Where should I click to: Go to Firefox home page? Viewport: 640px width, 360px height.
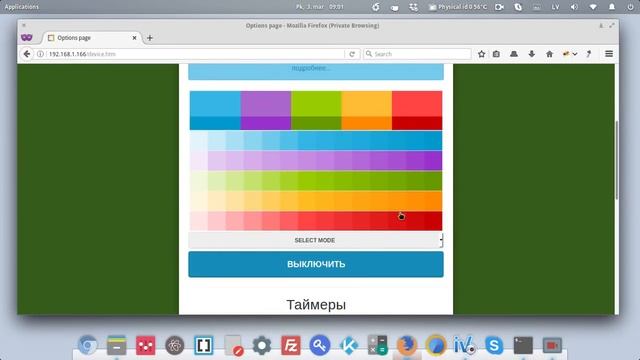click(549, 54)
